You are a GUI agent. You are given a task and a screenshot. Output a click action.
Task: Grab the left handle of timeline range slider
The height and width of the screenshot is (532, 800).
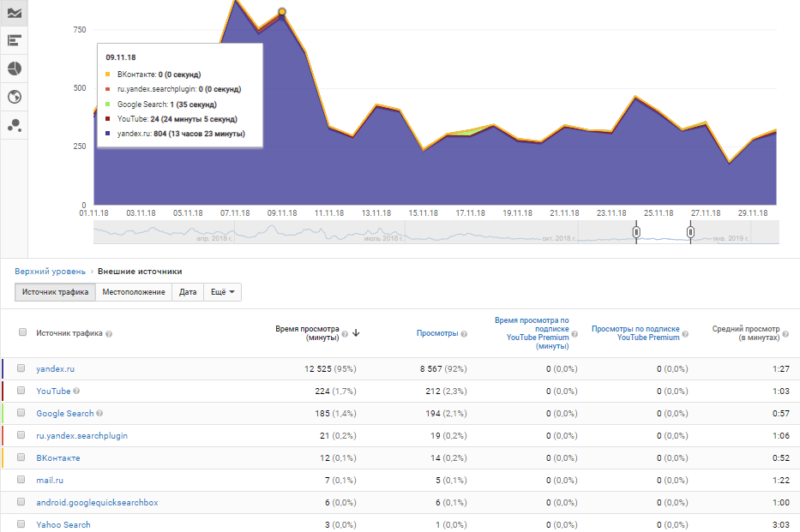[636, 232]
